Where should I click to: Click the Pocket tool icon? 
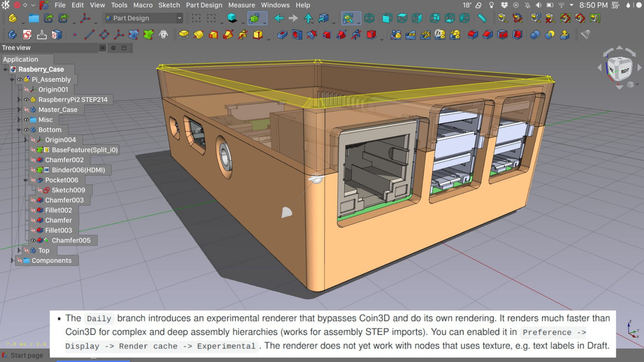coord(282,35)
